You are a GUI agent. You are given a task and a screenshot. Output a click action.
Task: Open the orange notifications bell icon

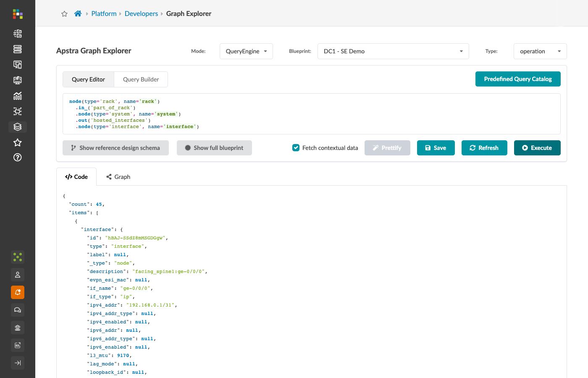click(x=18, y=292)
